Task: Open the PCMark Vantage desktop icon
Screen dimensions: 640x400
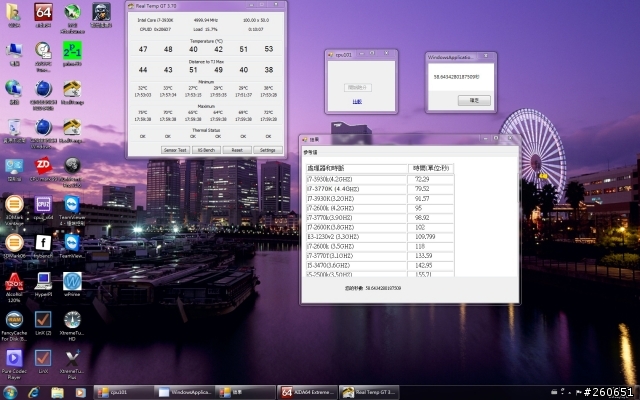Action: coord(43,50)
